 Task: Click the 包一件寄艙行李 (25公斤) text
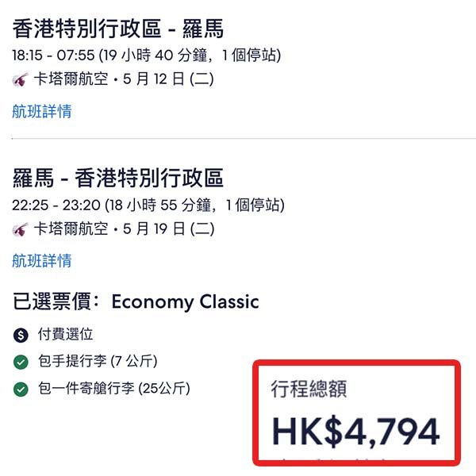(113, 389)
